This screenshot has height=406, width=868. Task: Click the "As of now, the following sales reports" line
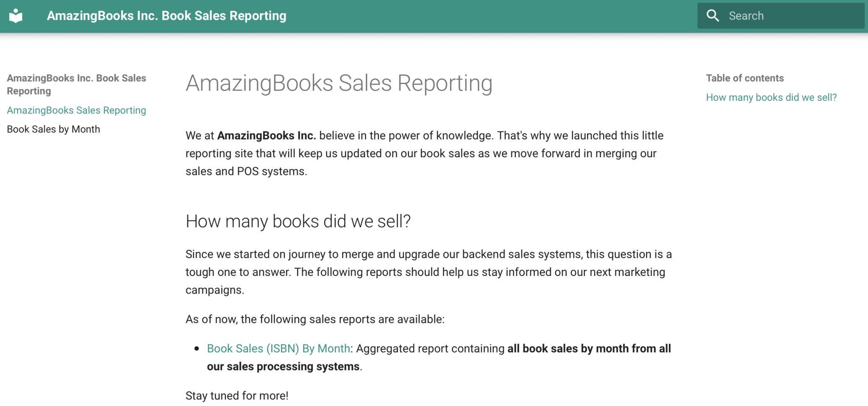pyautogui.click(x=315, y=319)
